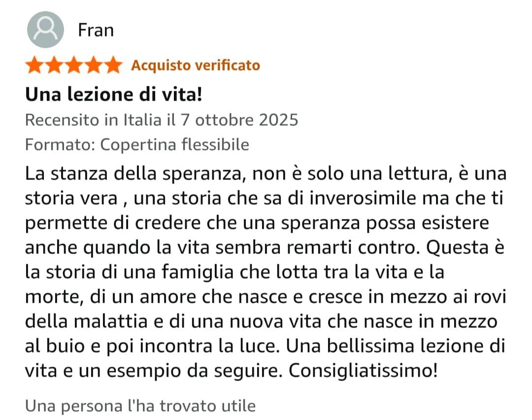Viewport: 532px width, 420px height.
Task: Select the "Copertina flessibile" format text
Action: click(175, 144)
